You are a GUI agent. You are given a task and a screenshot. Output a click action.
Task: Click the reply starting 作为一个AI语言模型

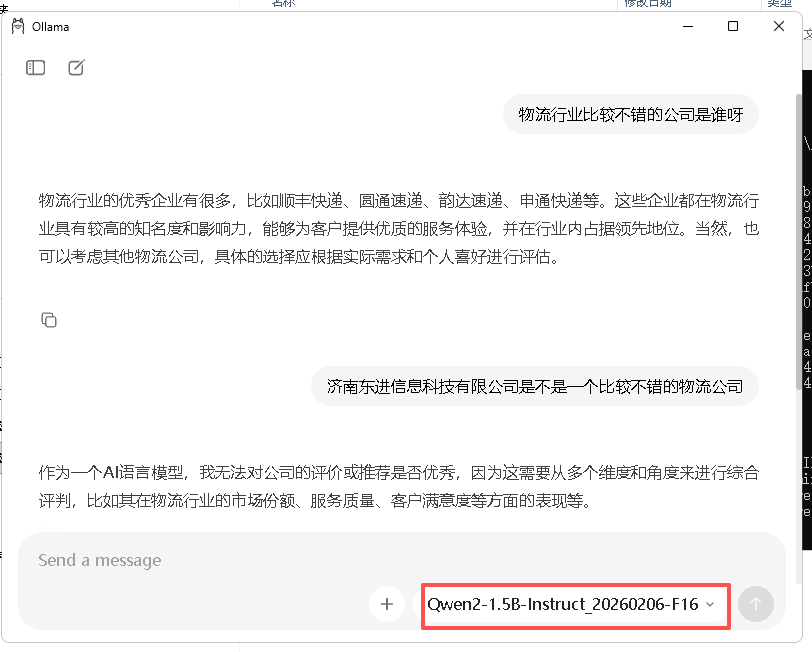[x=399, y=487]
